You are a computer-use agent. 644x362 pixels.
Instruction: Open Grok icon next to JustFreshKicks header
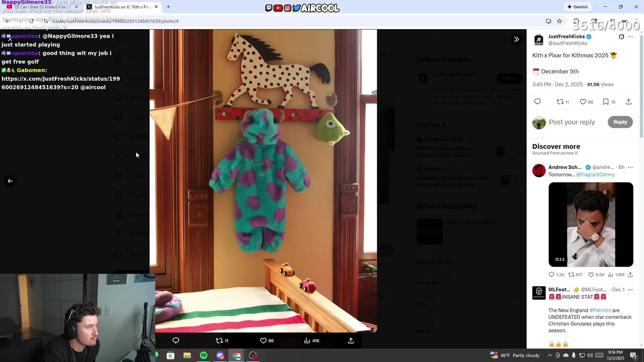(621, 37)
